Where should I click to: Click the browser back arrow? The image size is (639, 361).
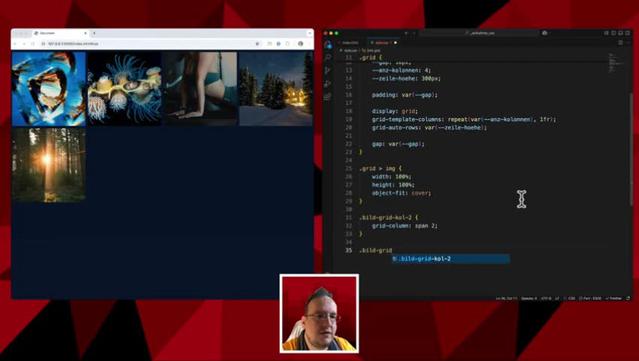click(x=15, y=44)
